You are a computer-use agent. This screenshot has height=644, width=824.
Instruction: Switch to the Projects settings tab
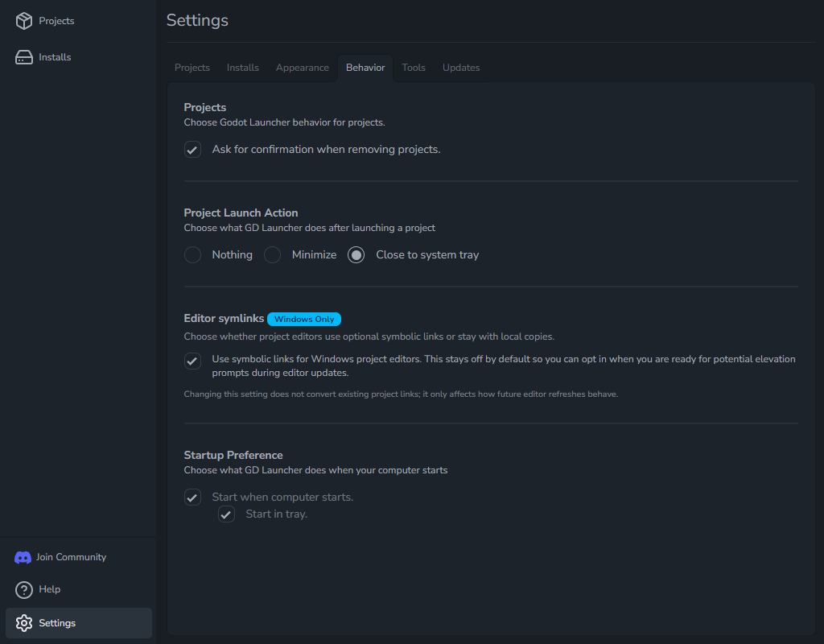[x=192, y=68]
